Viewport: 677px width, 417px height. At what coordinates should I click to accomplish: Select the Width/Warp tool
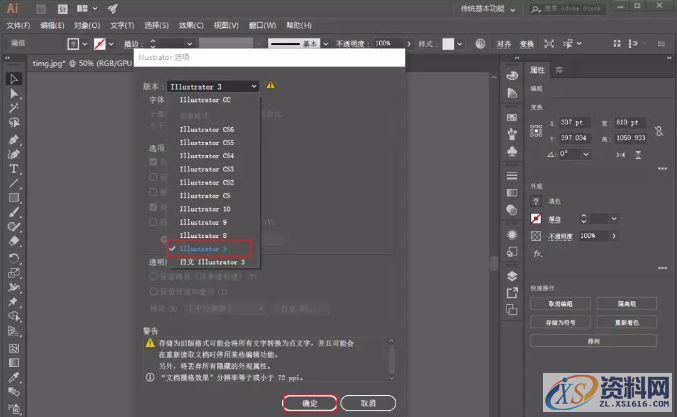pyautogui.click(x=14, y=287)
